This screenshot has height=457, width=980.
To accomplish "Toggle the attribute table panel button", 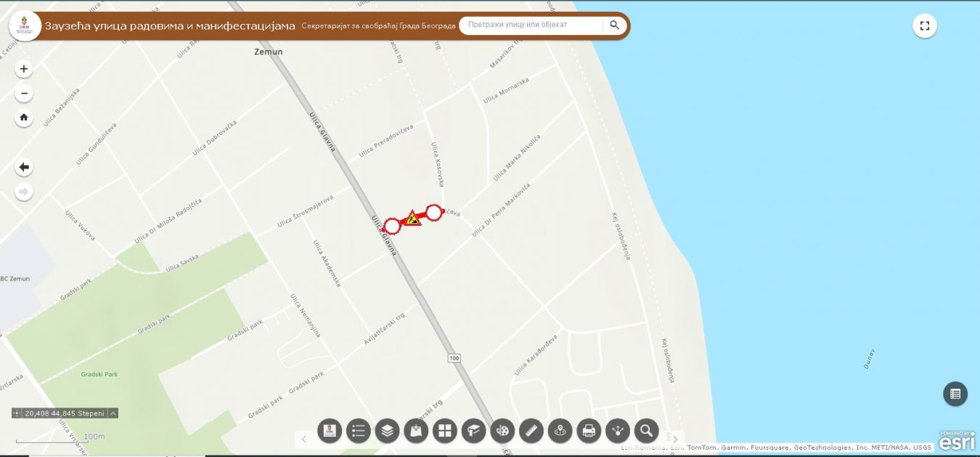I will pyautogui.click(x=955, y=394).
